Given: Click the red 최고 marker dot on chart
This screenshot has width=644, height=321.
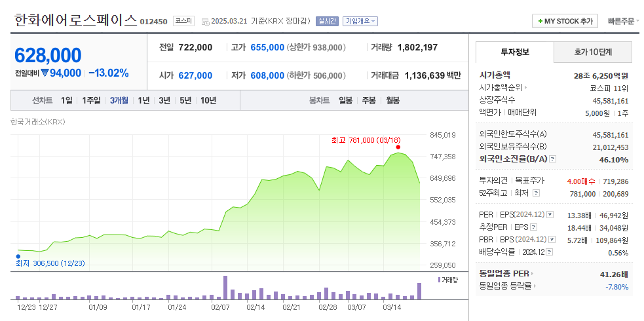Looking at the screenshot, I should point(398,147).
